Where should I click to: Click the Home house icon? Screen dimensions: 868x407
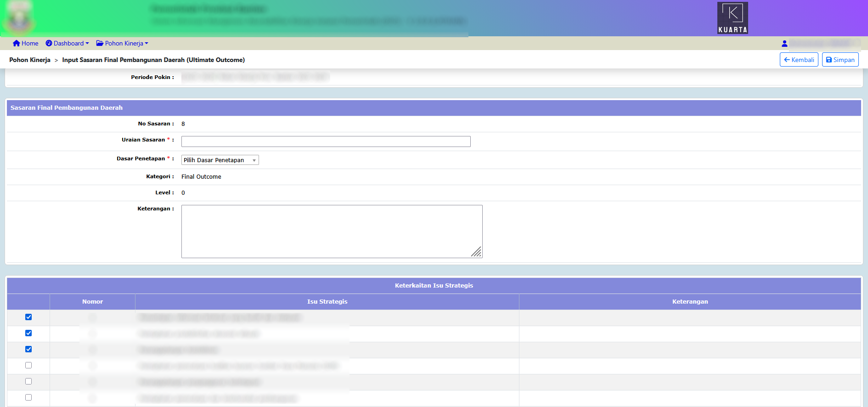point(17,44)
